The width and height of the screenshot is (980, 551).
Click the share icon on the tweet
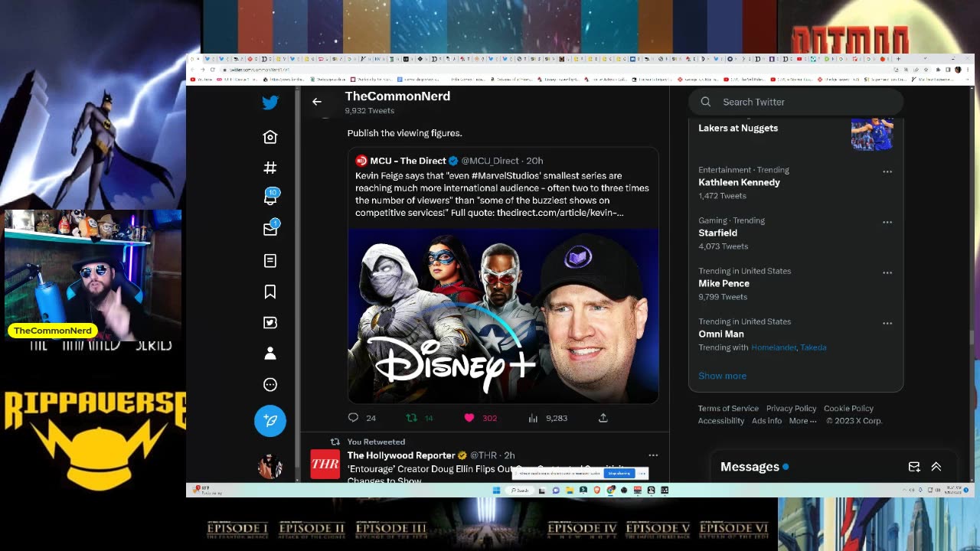603,418
